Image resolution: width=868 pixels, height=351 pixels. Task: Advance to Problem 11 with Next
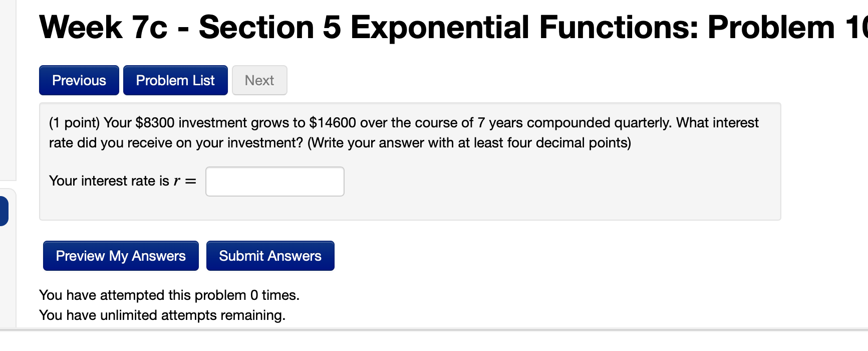[259, 80]
